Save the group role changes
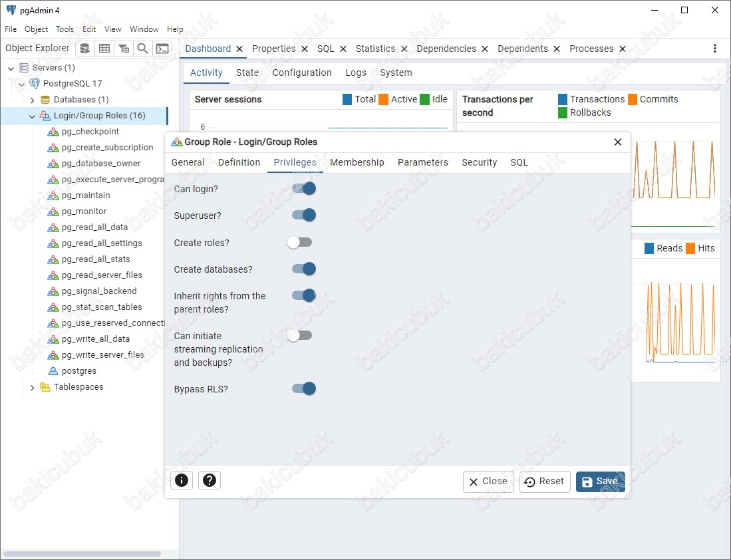Screen dimensions: 731x560 600,482
